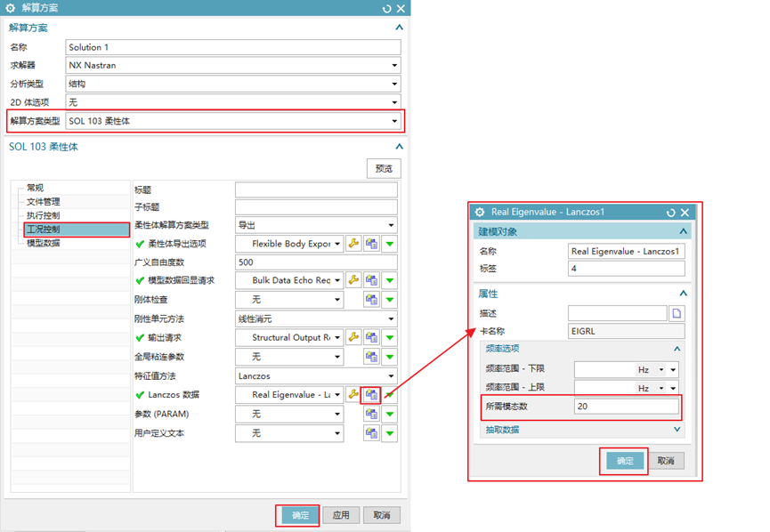770x532 pixels.
Task: Open green arrow menu for 刚体检查
Action: tap(389, 300)
